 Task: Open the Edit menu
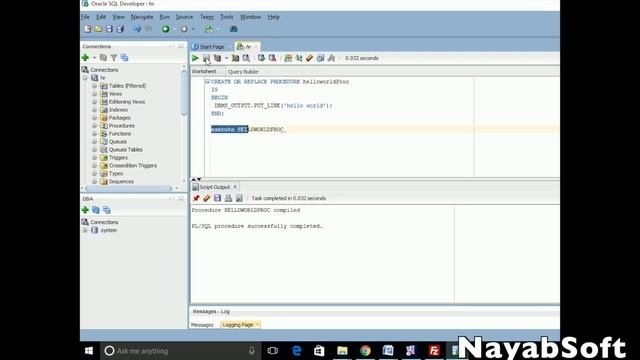pos(101,17)
